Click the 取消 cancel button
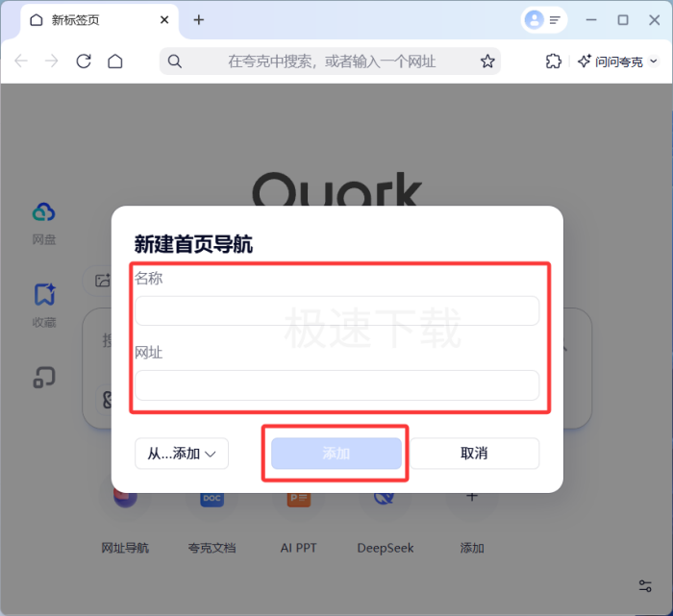The height and width of the screenshot is (616, 673). click(x=474, y=454)
